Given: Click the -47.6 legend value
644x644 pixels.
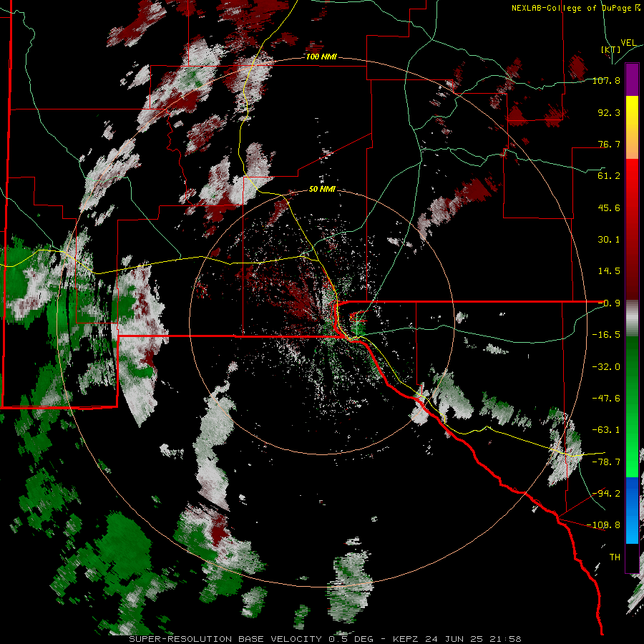Looking at the screenshot, I should (606, 399).
